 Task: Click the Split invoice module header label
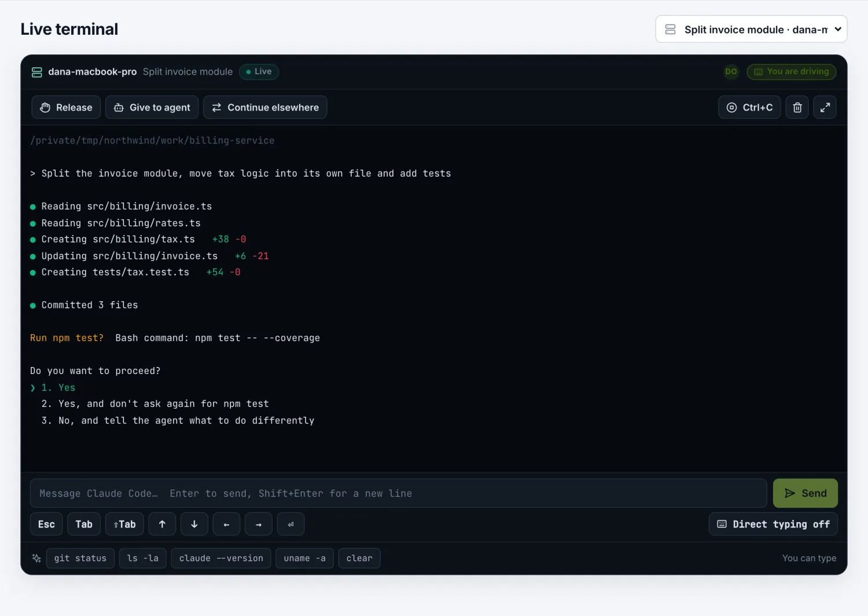(187, 72)
